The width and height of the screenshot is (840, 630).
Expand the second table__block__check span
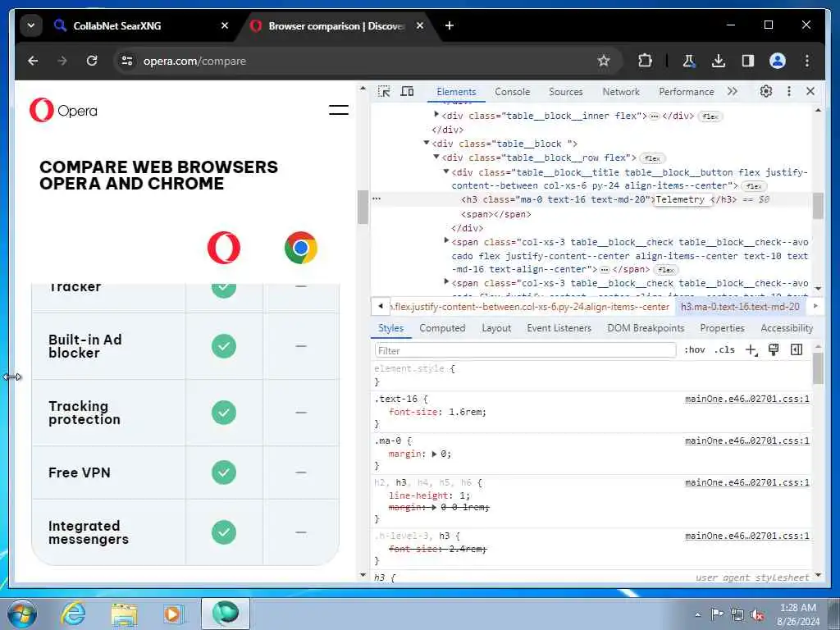pos(445,281)
